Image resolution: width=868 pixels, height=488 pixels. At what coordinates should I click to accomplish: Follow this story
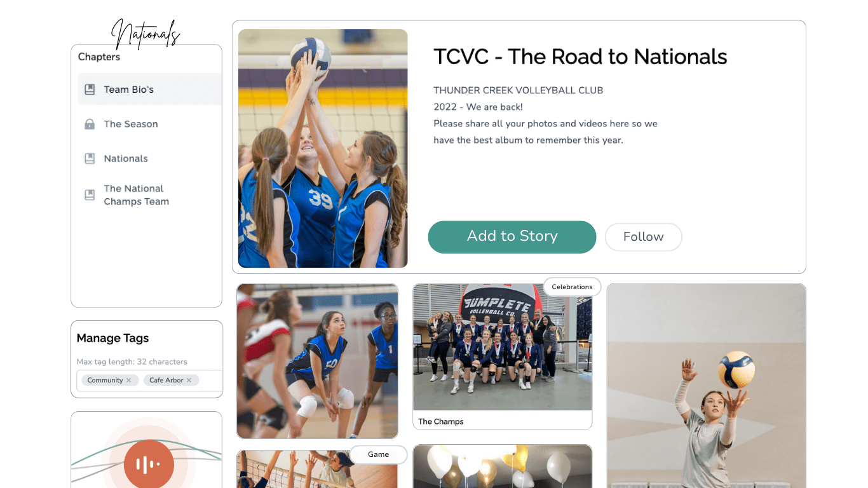643,237
